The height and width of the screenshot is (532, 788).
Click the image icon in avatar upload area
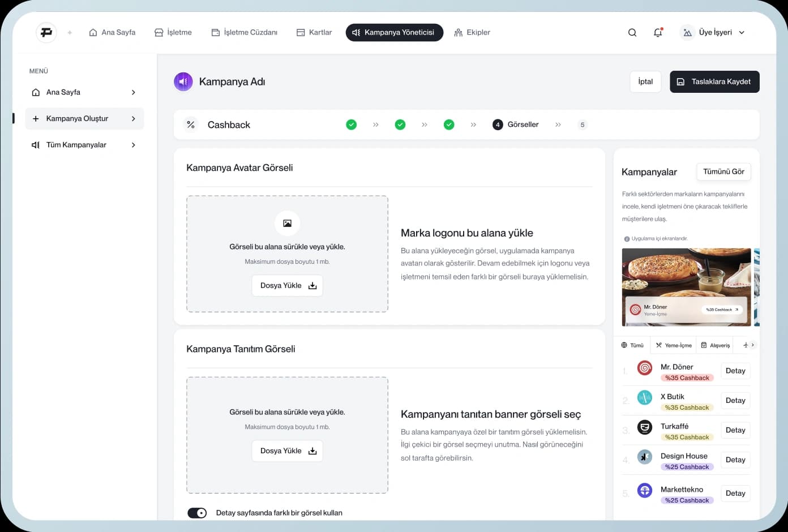tap(287, 223)
